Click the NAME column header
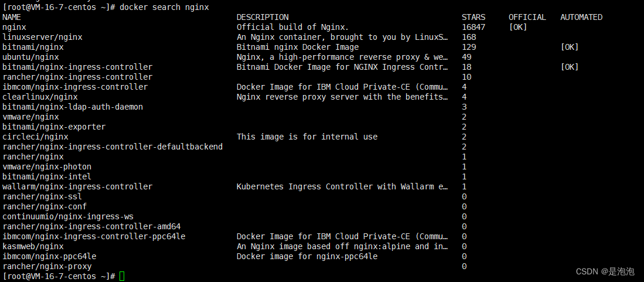Viewport: 644px width, 282px height. point(12,18)
